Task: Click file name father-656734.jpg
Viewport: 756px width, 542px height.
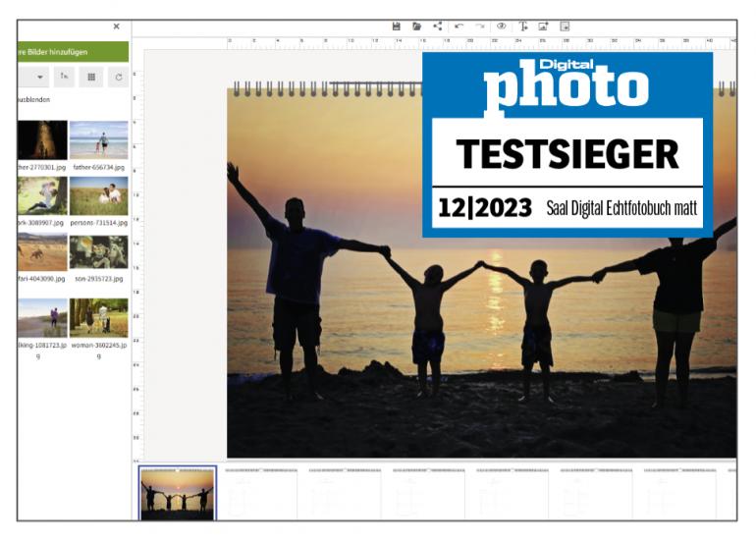Action: click(x=99, y=167)
